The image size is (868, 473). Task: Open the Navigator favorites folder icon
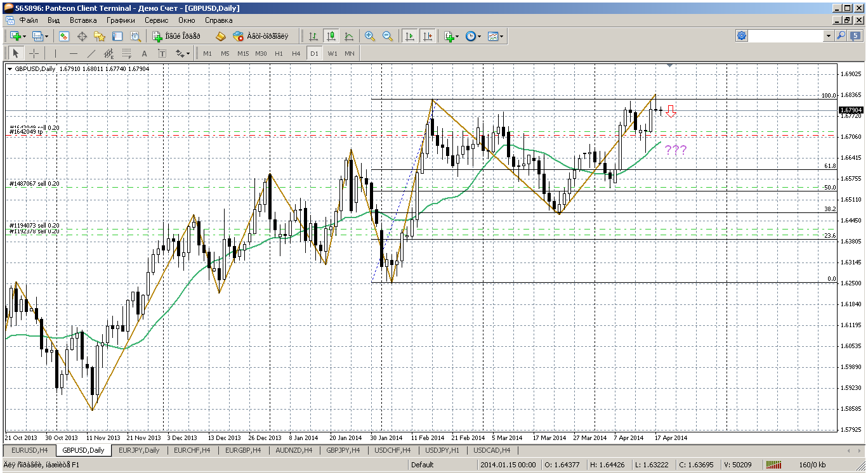coord(100,36)
